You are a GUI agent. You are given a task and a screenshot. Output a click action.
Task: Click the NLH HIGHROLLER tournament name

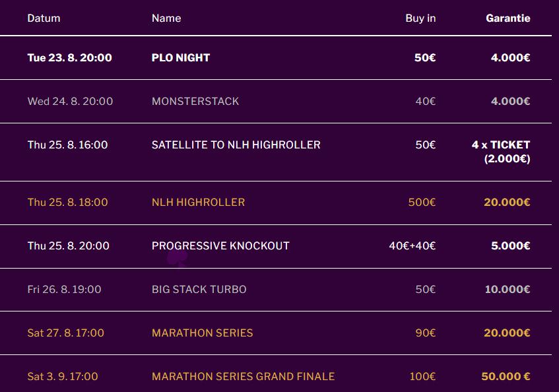(198, 202)
